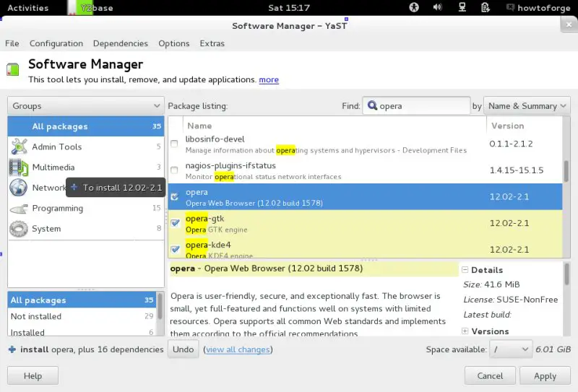
Task: Select the Installed filter
Action: (x=82, y=331)
